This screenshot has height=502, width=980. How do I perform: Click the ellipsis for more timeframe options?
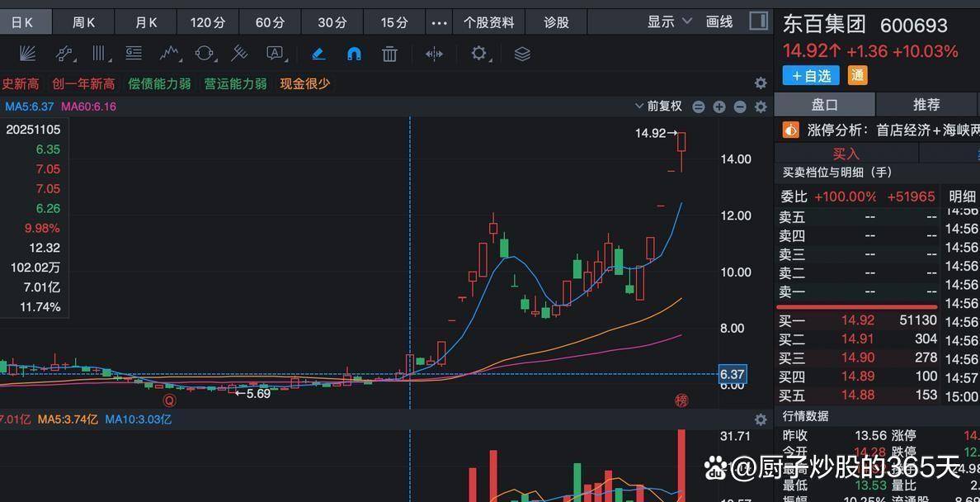click(x=439, y=23)
